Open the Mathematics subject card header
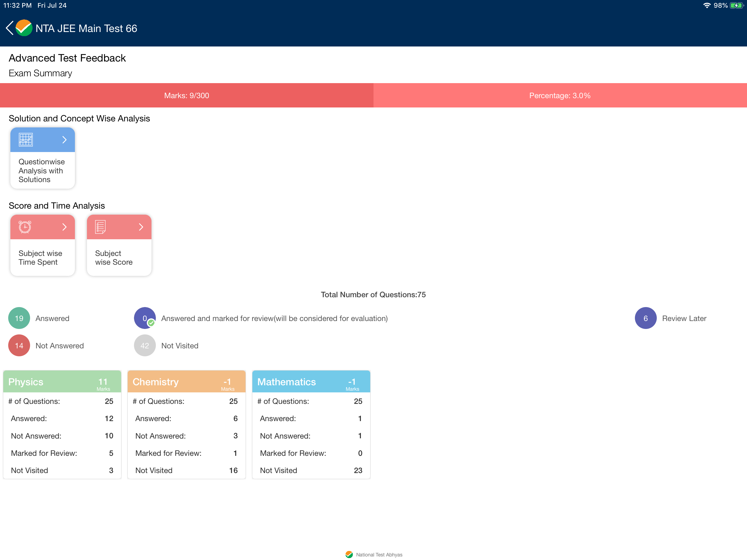The height and width of the screenshot is (560, 747). (311, 381)
